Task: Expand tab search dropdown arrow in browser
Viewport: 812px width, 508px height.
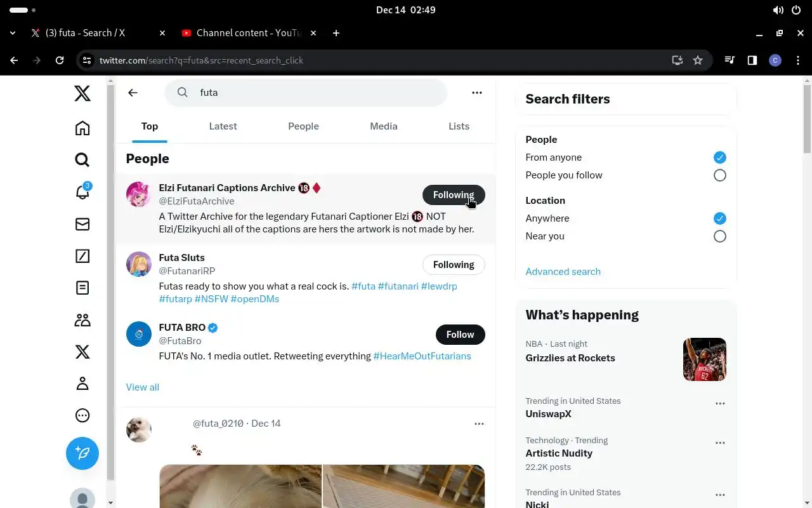Action: click(13, 33)
